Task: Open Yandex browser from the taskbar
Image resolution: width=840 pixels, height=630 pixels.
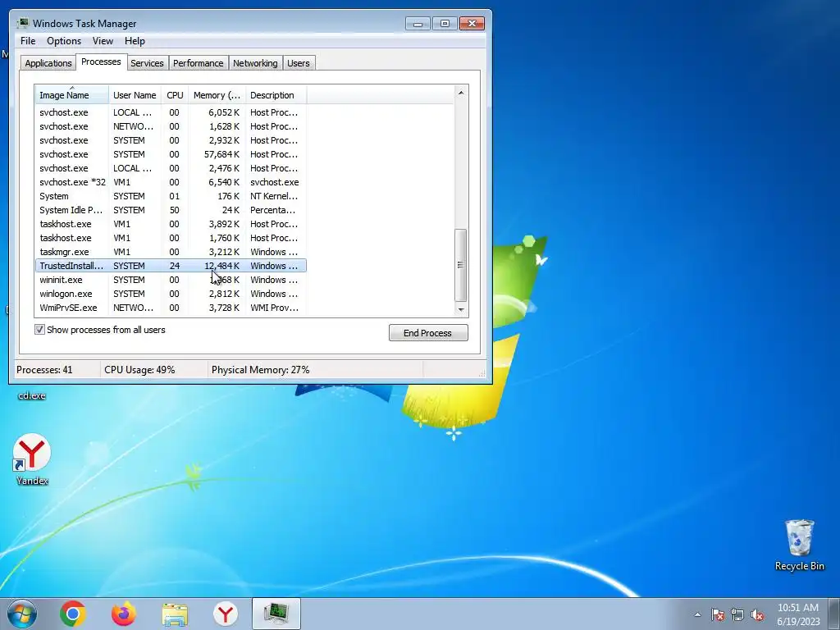Action: [x=226, y=614]
